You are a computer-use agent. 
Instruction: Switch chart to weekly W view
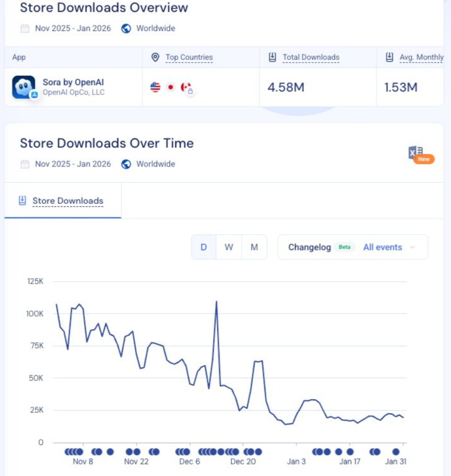pyautogui.click(x=229, y=247)
